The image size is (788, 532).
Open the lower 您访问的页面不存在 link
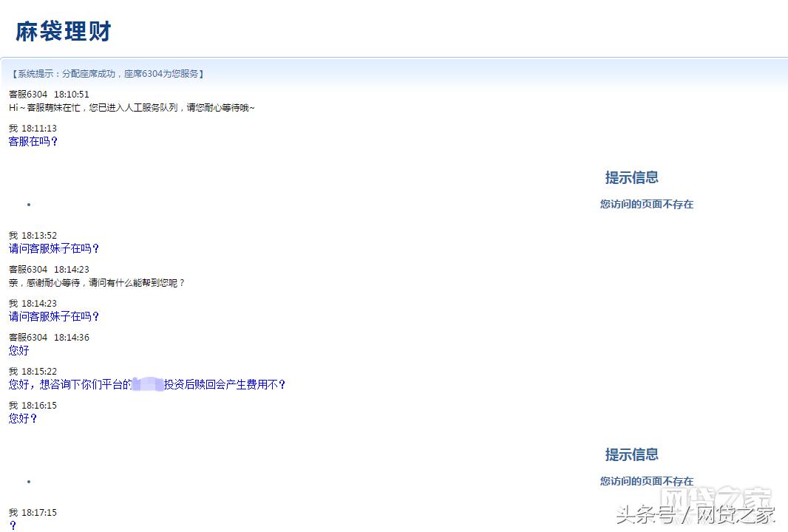coord(646,481)
